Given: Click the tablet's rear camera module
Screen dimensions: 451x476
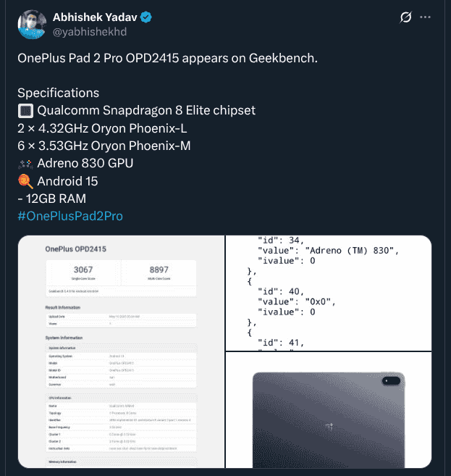Looking at the screenshot, I should pos(392,382).
